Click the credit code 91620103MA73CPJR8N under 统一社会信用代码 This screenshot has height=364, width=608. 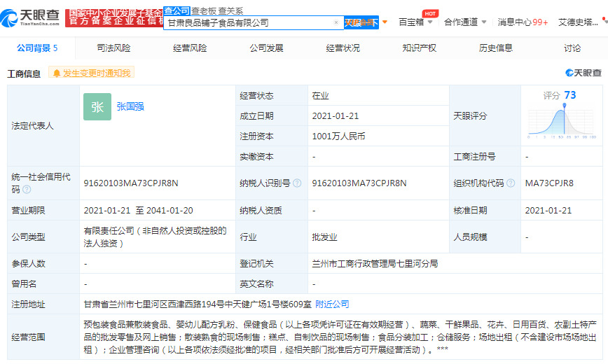[x=131, y=183]
